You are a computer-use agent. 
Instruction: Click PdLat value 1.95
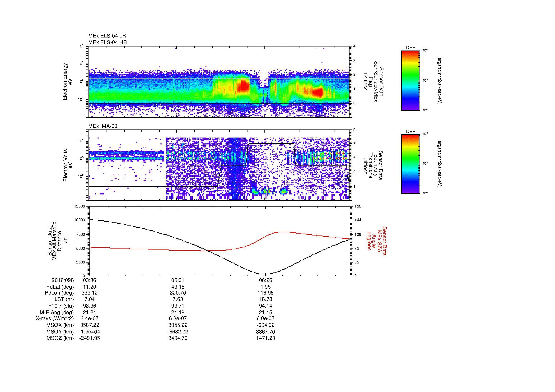coord(266,287)
